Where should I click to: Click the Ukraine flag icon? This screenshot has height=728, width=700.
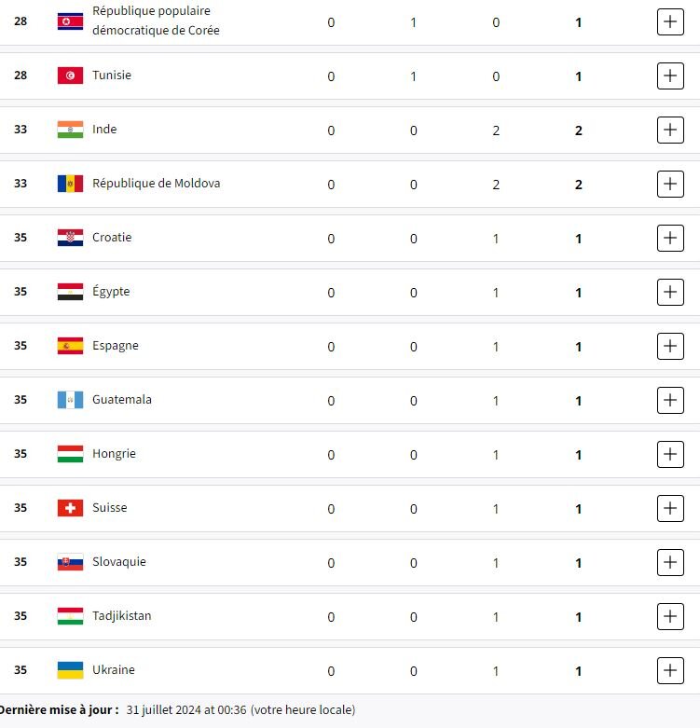point(70,670)
